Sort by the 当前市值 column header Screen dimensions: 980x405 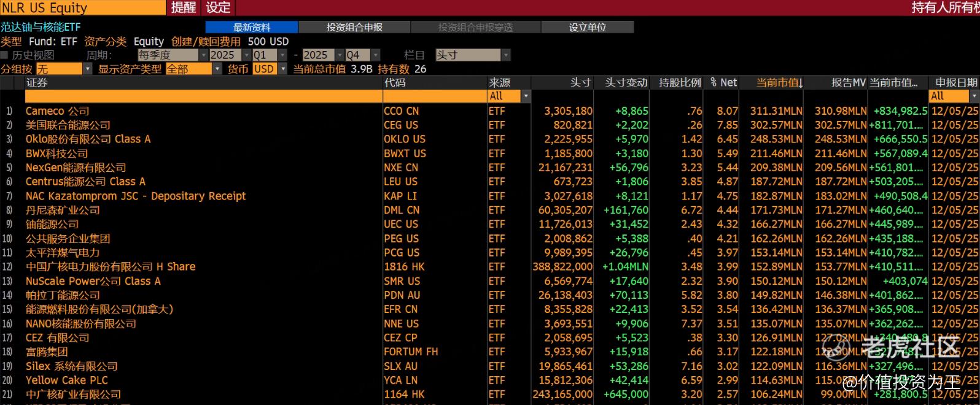click(x=777, y=83)
